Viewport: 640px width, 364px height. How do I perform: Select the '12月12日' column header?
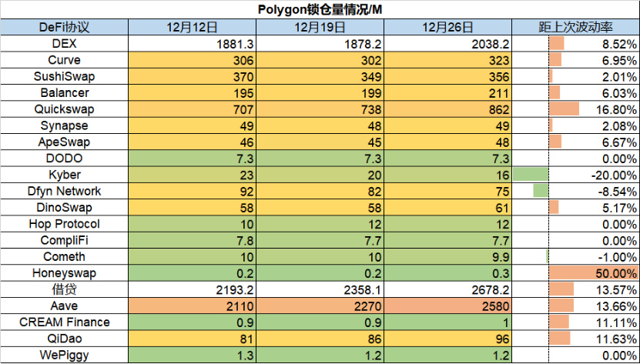(x=192, y=28)
